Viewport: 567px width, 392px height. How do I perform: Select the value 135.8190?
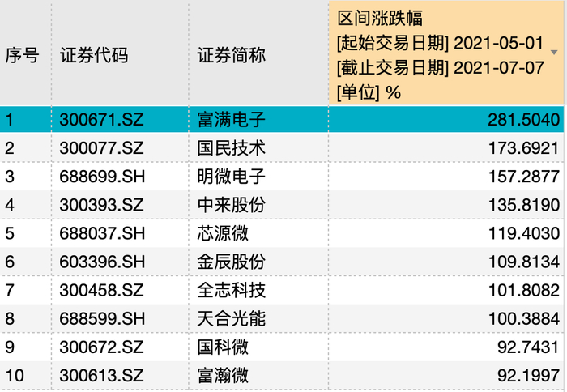click(x=523, y=205)
